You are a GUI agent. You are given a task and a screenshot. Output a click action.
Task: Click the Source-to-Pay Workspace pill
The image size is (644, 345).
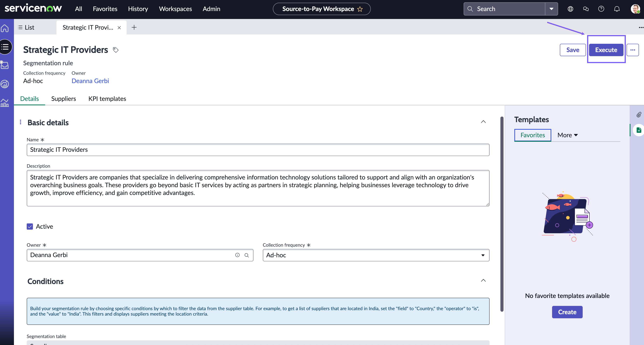pos(321,9)
